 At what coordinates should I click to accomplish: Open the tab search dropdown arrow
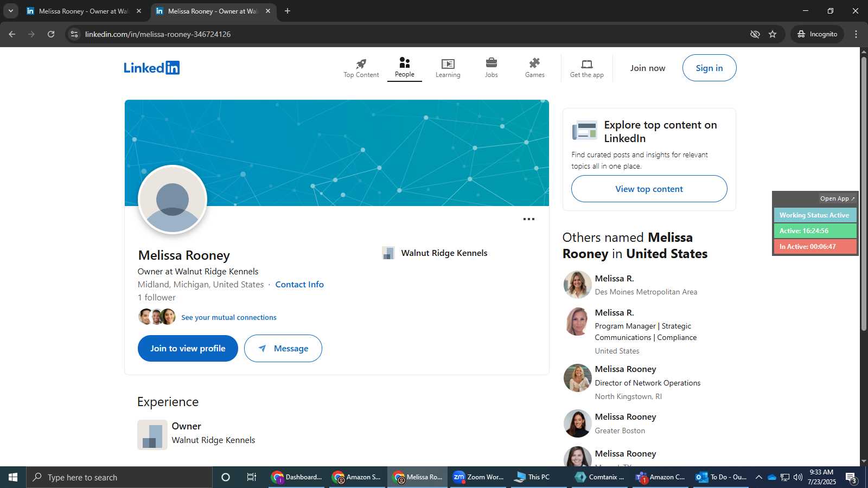[10, 11]
